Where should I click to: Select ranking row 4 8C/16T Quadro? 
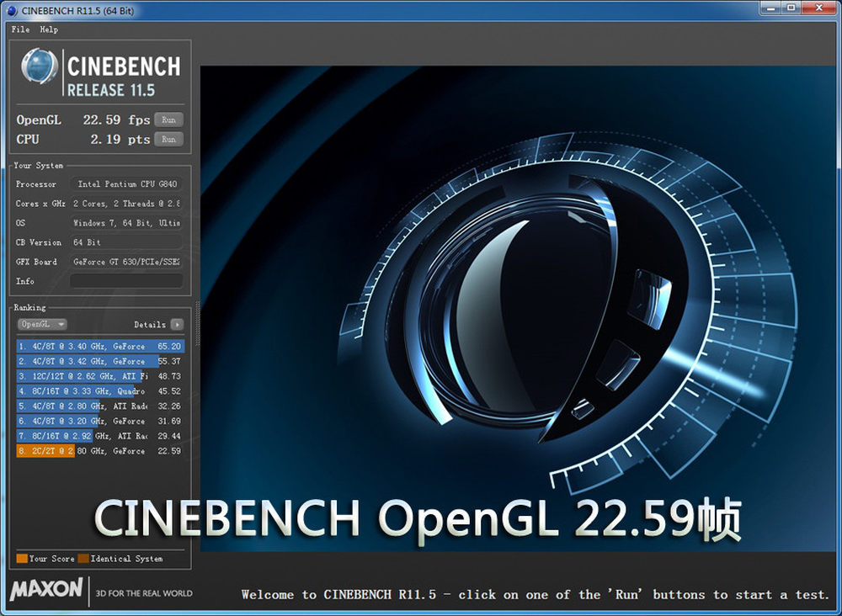tap(100, 391)
